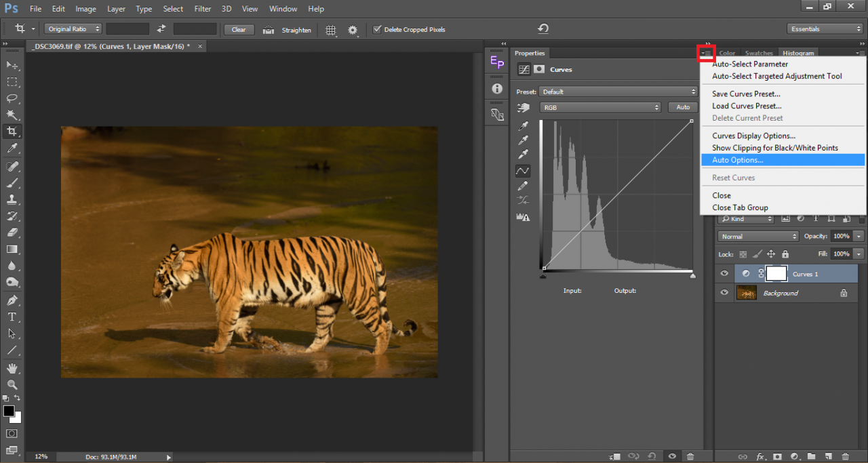Click the on-image targeted adjustment tool
868x463 pixels.
(523, 108)
